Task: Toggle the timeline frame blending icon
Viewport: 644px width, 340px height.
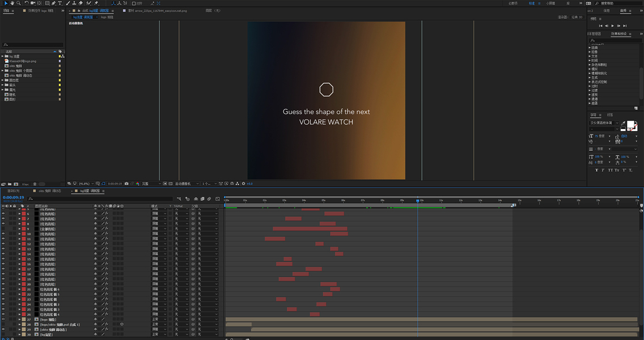Action: pos(202,199)
